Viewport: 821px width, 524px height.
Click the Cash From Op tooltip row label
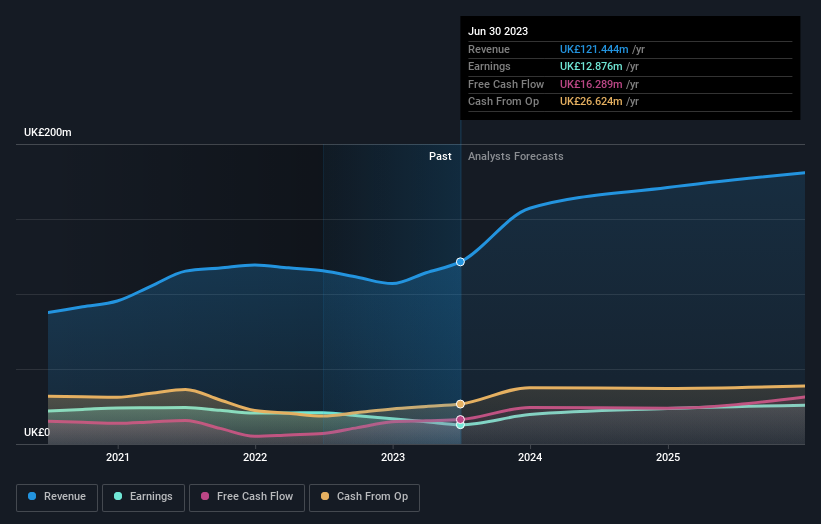click(503, 102)
